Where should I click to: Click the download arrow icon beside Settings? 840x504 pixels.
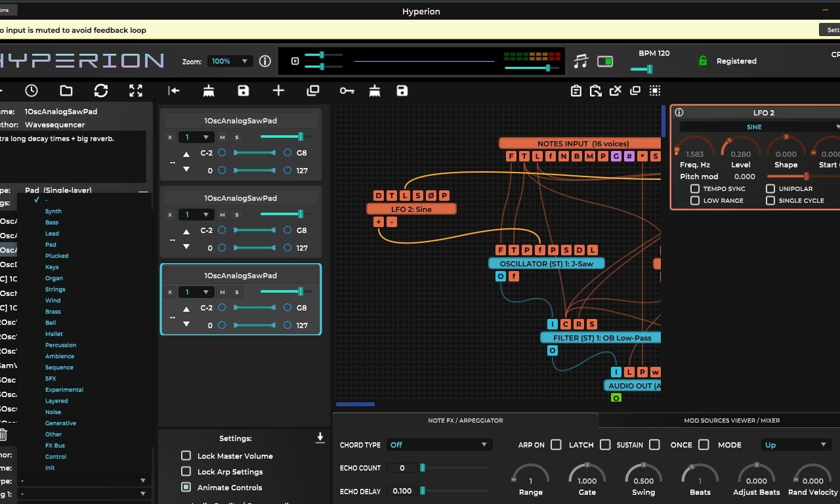point(320,438)
